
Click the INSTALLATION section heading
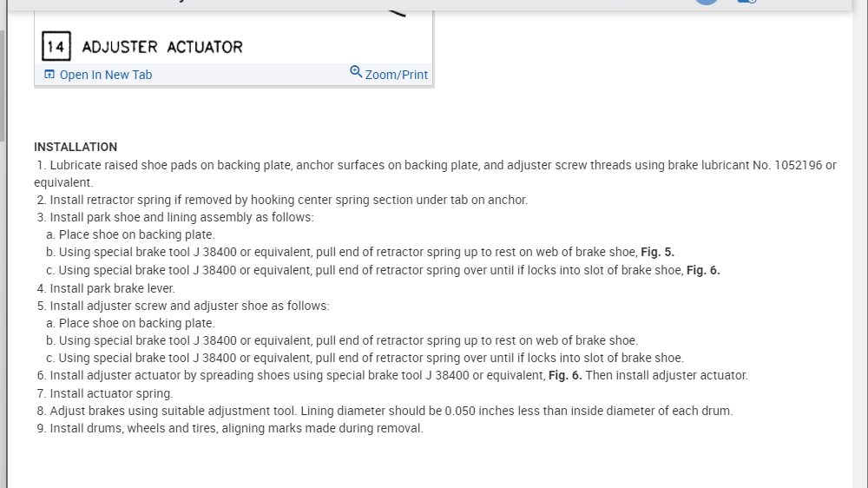tap(76, 147)
